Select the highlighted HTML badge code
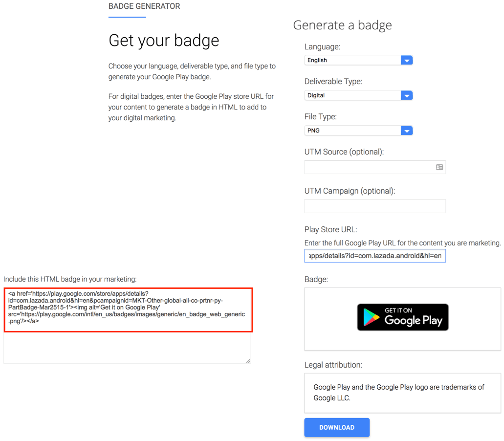The width and height of the screenshot is (504, 441). pos(128,309)
